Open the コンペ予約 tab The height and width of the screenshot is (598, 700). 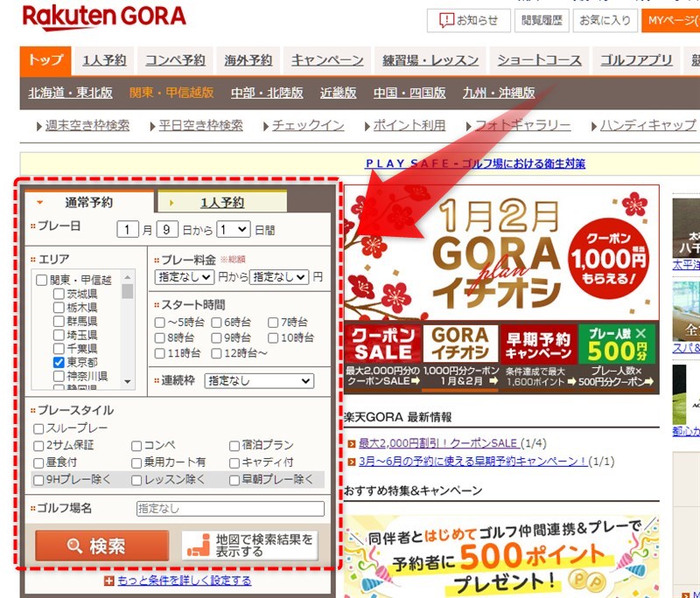click(x=175, y=60)
